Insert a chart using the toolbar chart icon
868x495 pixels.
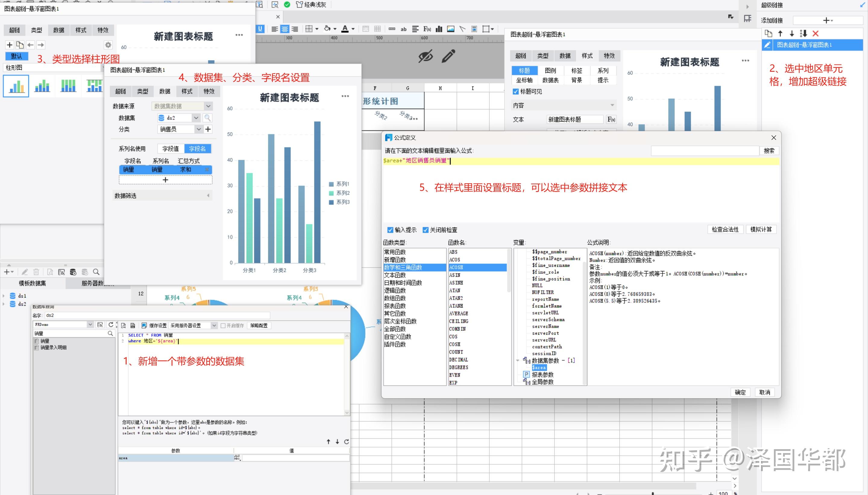coord(439,29)
